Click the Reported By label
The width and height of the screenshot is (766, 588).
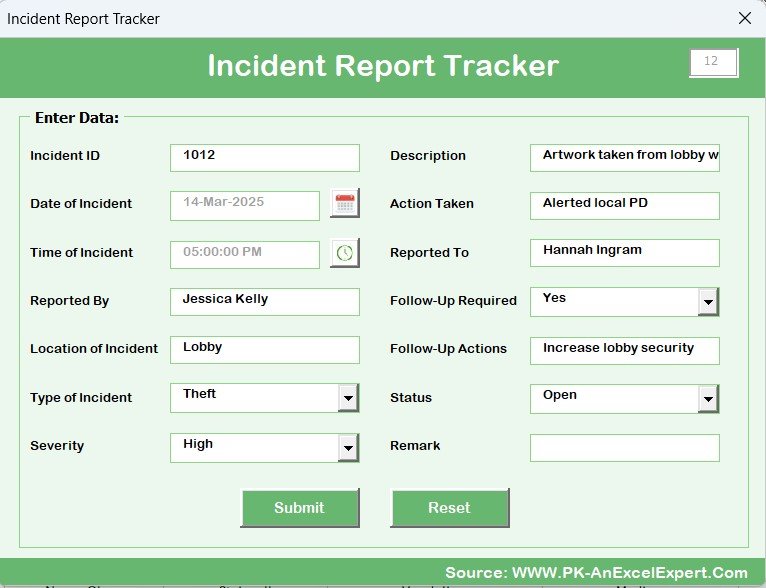pos(69,301)
